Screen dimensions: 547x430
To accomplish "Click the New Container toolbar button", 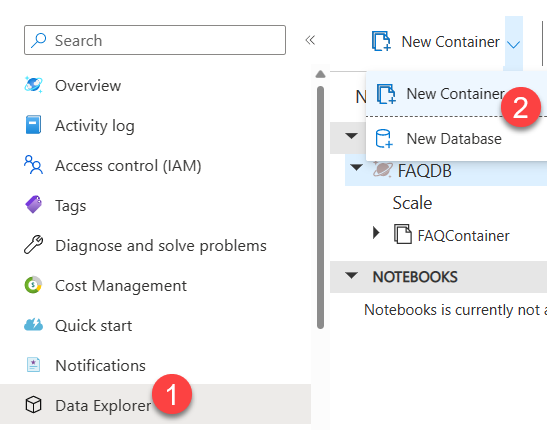I will [435, 42].
